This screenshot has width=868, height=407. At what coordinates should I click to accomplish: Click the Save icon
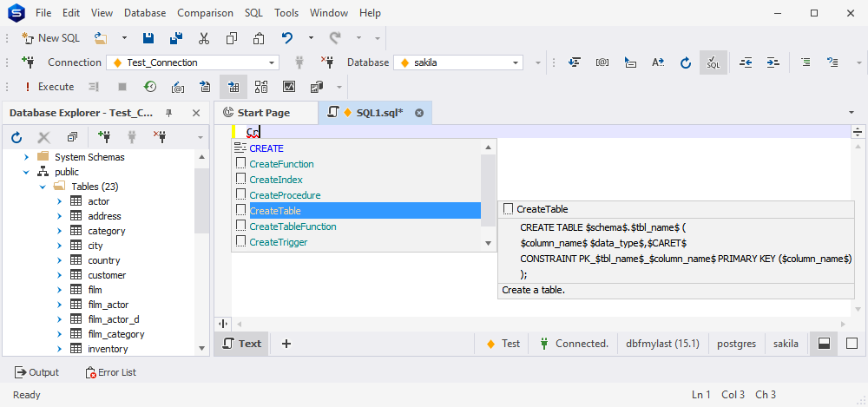point(148,38)
